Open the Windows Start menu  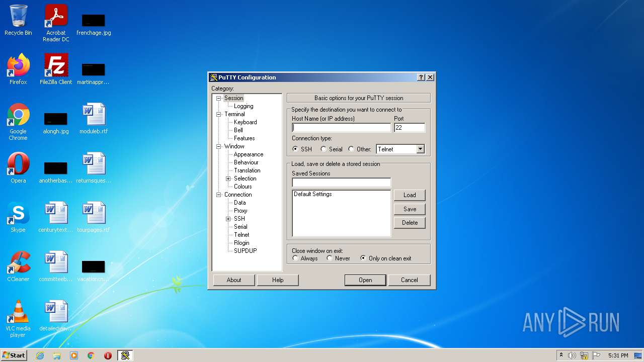(14, 355)
